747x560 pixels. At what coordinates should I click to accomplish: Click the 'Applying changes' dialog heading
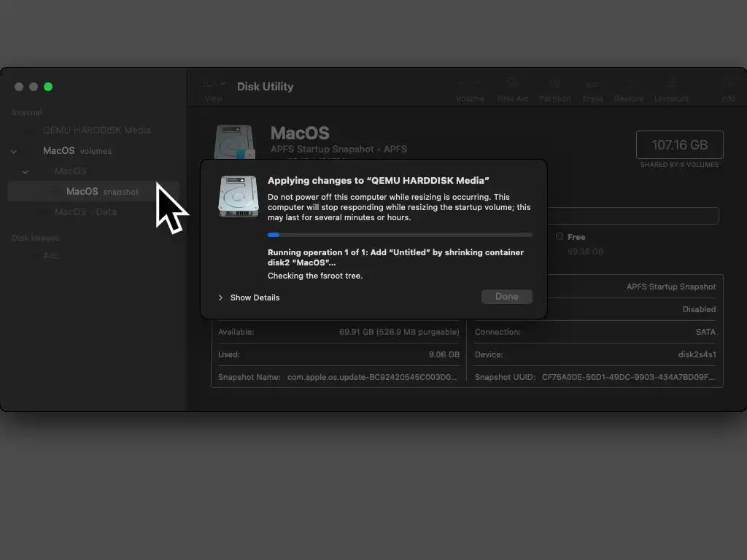pos(379,181)
